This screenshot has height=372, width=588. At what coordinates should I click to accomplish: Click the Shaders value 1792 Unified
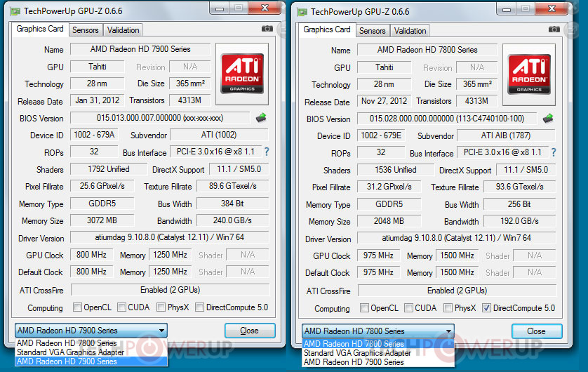coord(109,169)
